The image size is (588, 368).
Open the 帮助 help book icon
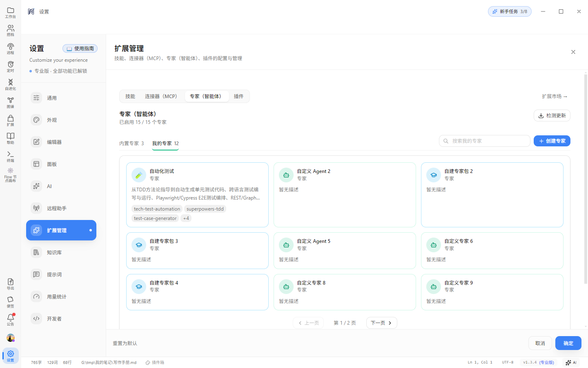(x=11, y=138)
